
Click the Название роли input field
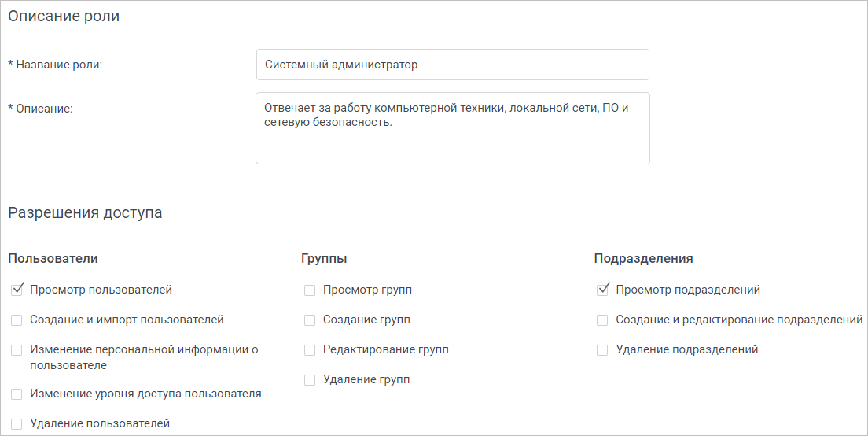452,65
